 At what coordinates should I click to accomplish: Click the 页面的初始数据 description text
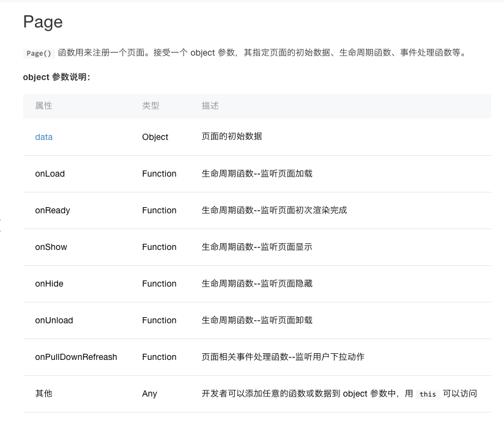point(232,136)
